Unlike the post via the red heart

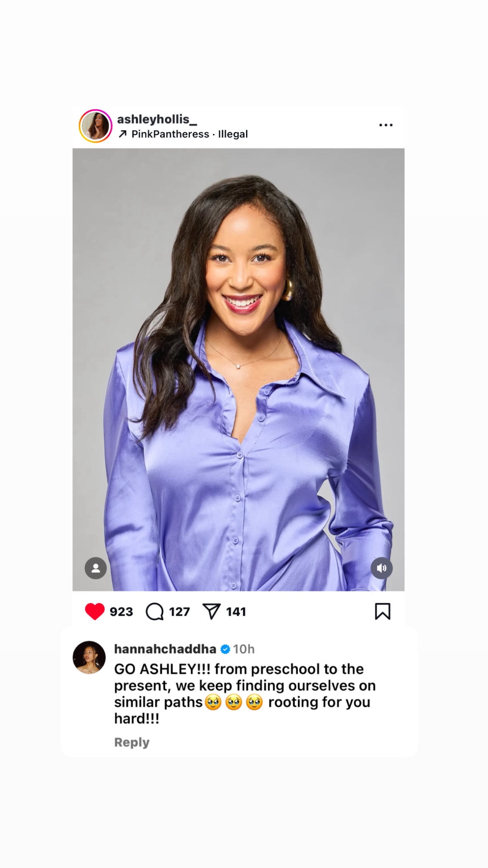[94, 612]
